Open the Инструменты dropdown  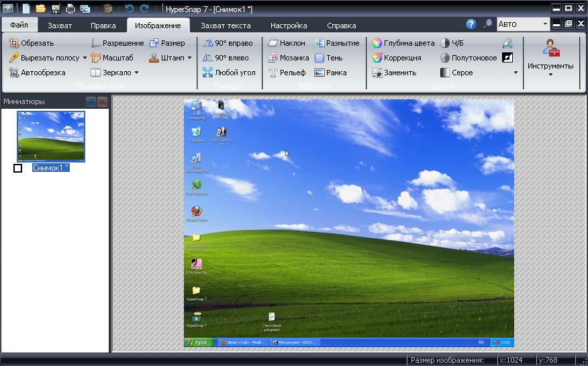[550, 58]
